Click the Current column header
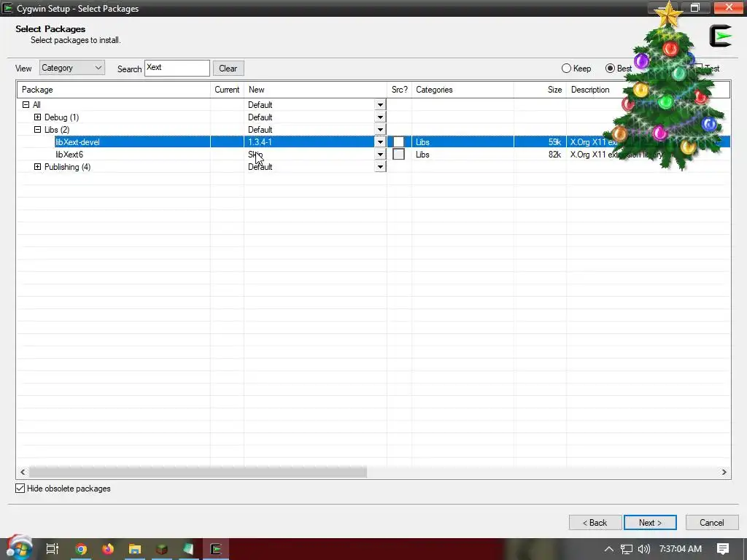This screenshot has height=560, width=747. [227, 90]
